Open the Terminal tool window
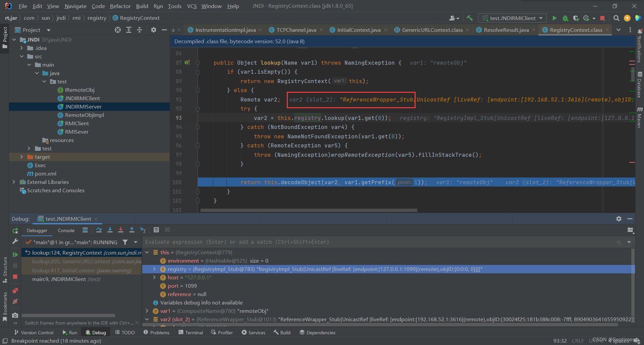This screenshot has height=345, width=644. click(x=191, y=333)
